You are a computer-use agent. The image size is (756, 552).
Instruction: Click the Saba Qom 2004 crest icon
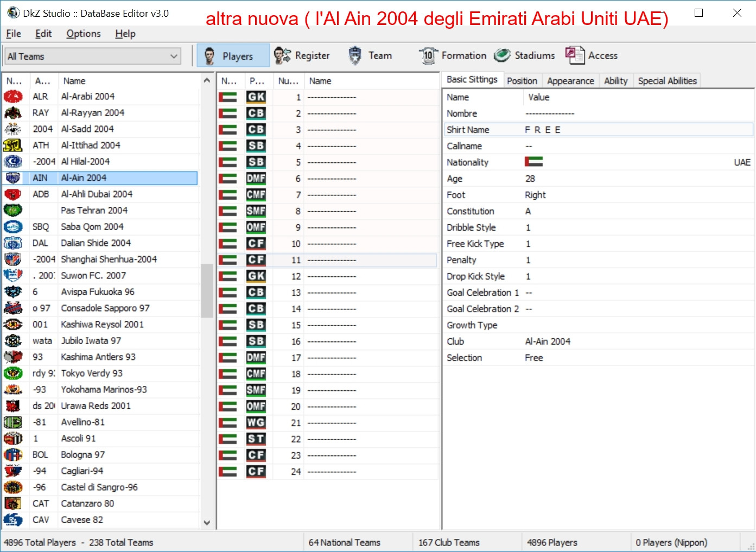13,227
